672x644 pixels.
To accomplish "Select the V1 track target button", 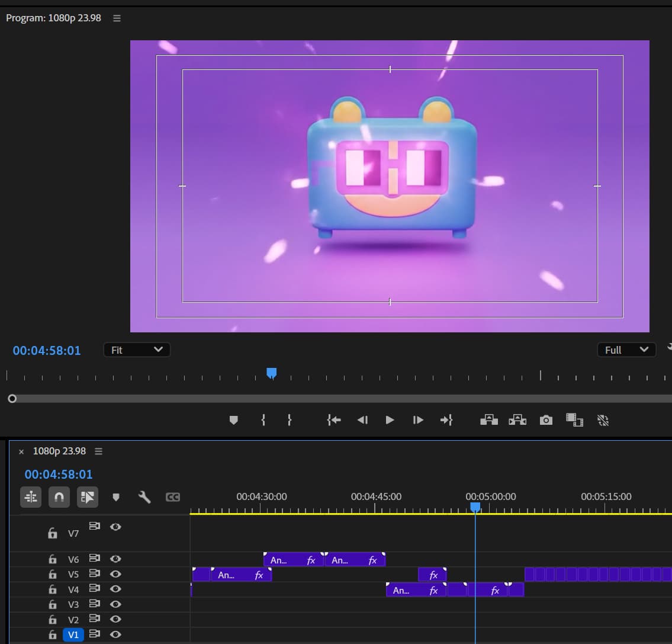I will tap(73, 635).
